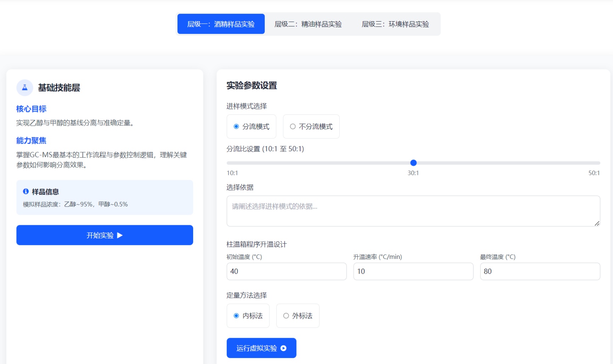The image size is (613, 364).
Task: Click the info icon next to 样品信息
Action: (26, 192)
